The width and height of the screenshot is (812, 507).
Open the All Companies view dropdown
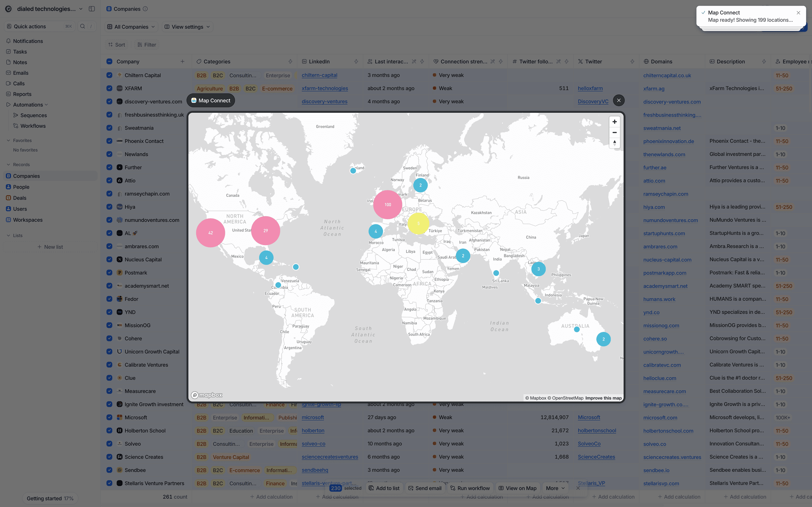(x=131, y=27)
